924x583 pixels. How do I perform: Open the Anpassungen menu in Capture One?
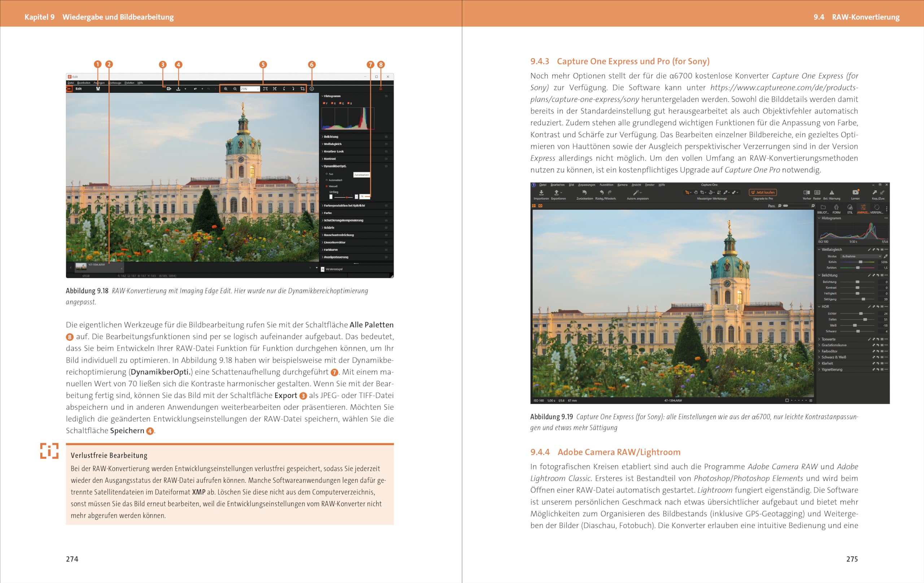[x=586, y=185]
